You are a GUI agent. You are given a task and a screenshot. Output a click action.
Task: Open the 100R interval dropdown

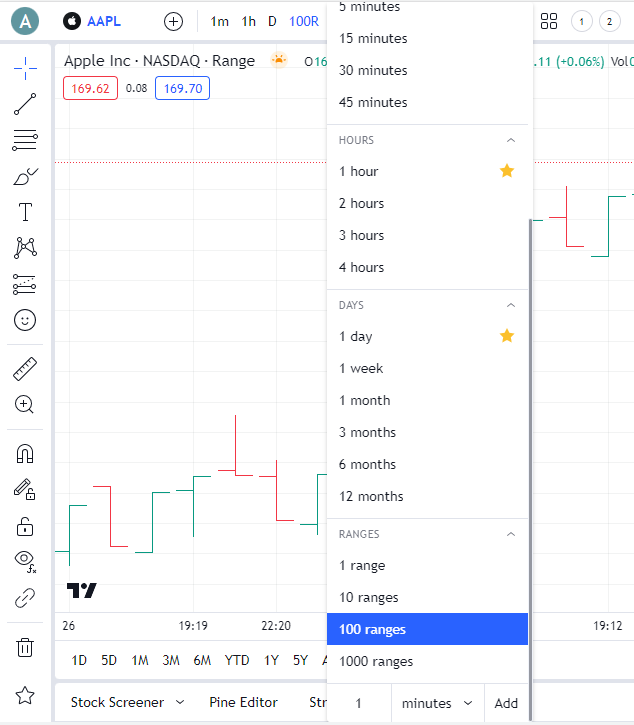point(304,21)
